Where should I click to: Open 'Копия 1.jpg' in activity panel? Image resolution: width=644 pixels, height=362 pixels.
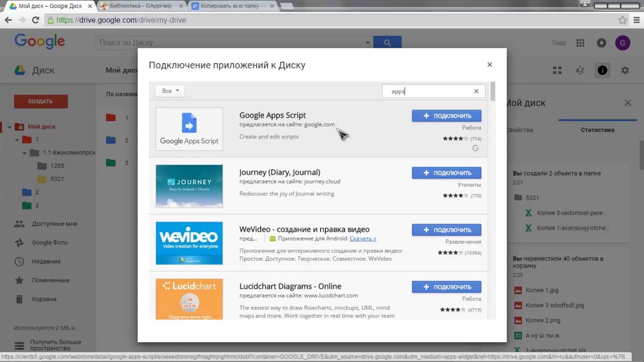click(541, 290)
